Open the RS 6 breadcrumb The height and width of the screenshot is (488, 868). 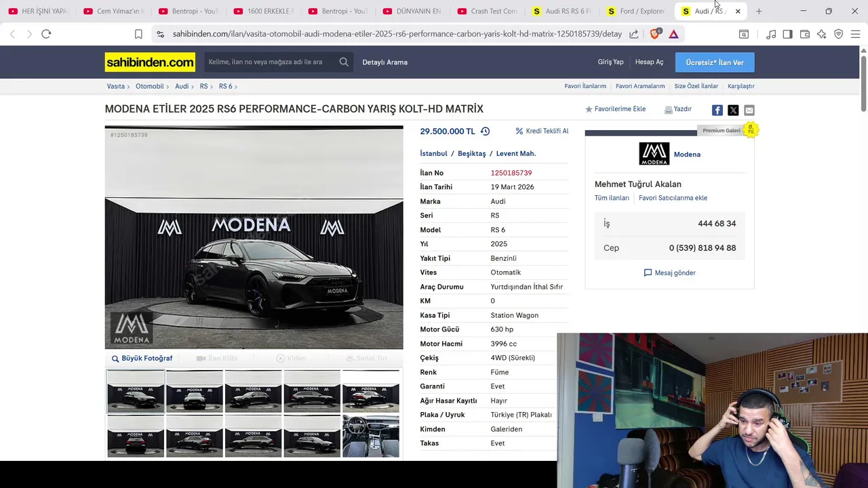point(225,86)
